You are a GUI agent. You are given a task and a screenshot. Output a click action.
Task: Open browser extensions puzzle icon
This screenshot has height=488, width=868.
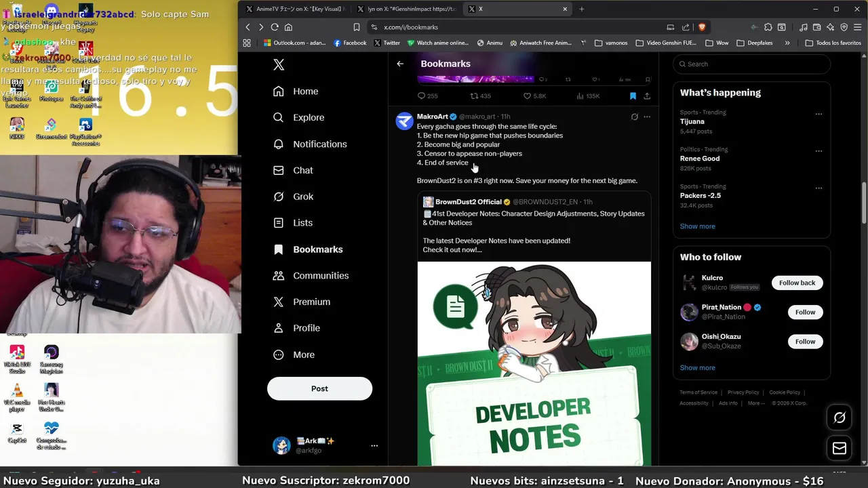[x=768, y=27]
